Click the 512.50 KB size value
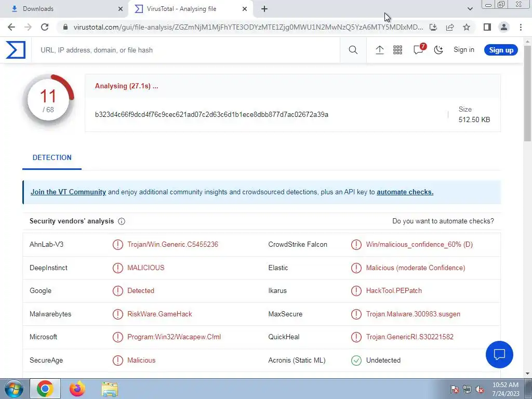Viewport: 532px width, 399px height. 474,119
